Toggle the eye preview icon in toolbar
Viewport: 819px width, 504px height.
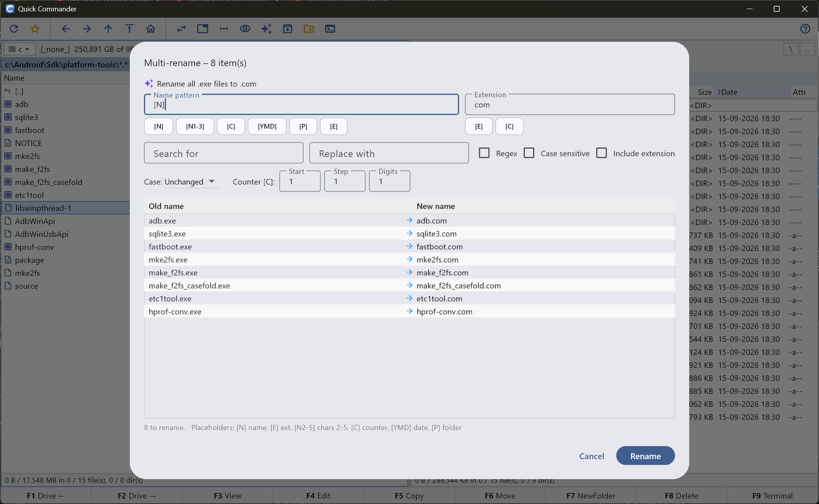point(245,29)
